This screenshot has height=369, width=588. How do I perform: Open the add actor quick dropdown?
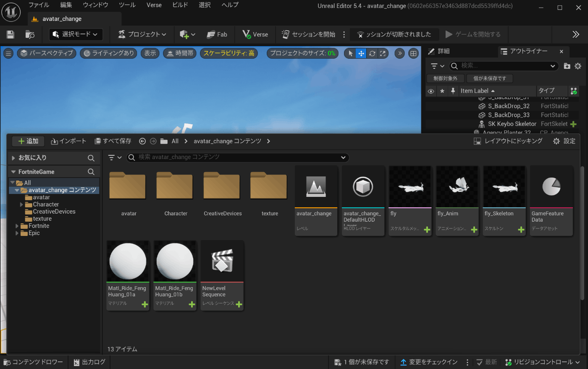187,34
